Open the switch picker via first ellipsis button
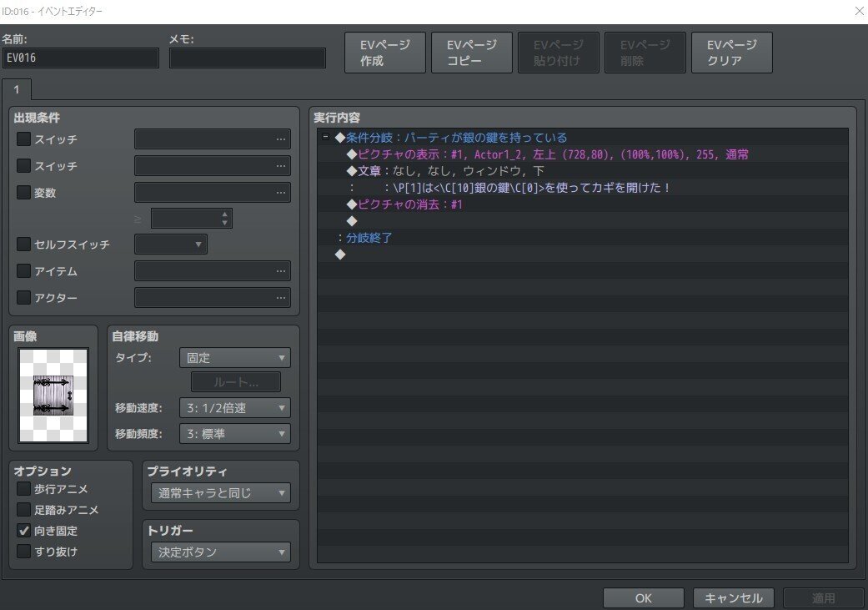 pos(281,139)
